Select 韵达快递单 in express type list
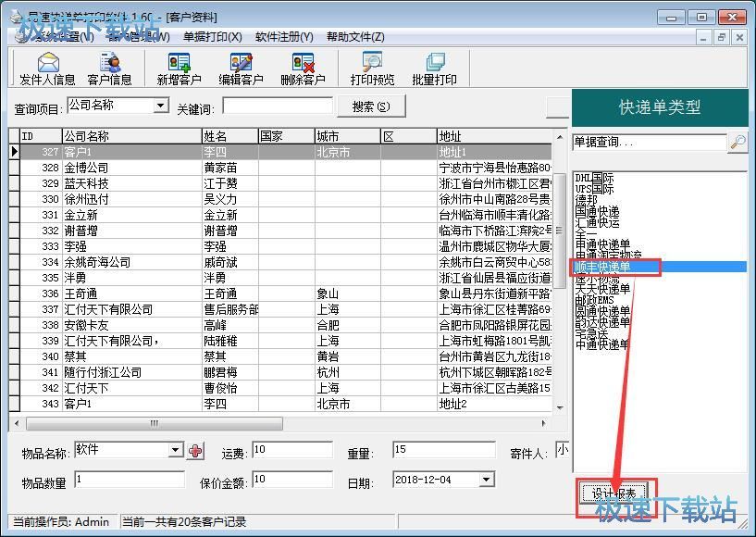Screen dimensions: 756x537 tap(602, 322)
